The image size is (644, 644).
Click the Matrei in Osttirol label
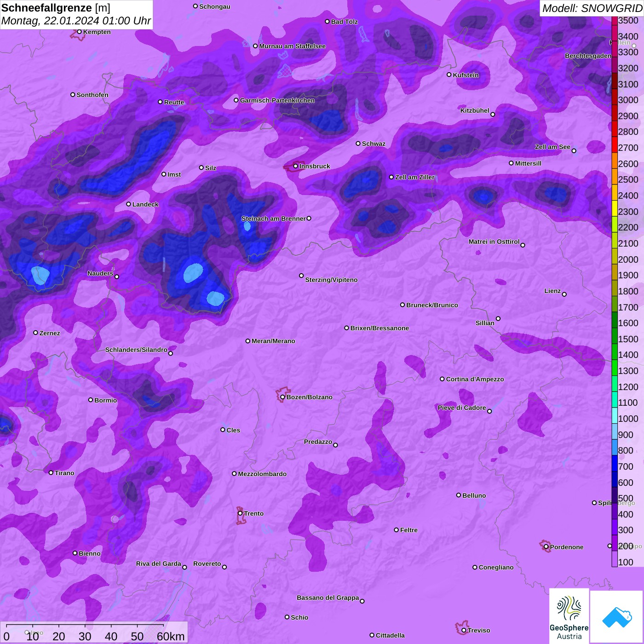pos(494,241)
